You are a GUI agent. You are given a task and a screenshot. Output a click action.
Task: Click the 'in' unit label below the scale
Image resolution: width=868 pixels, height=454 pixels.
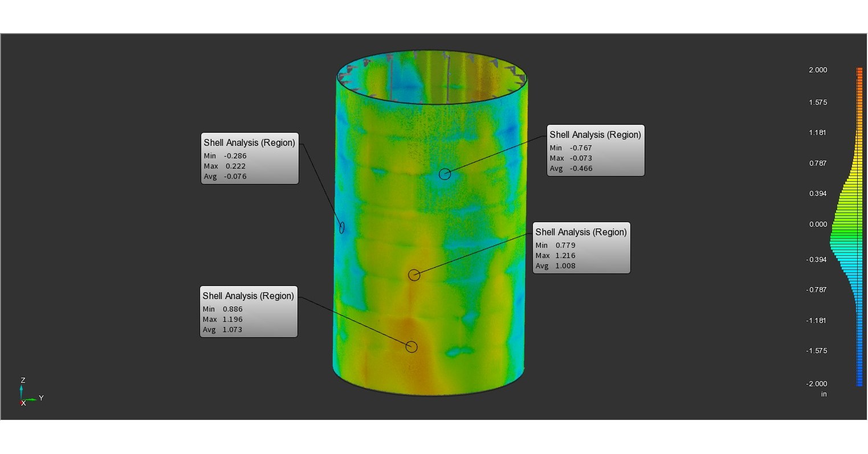coord(824,394)
